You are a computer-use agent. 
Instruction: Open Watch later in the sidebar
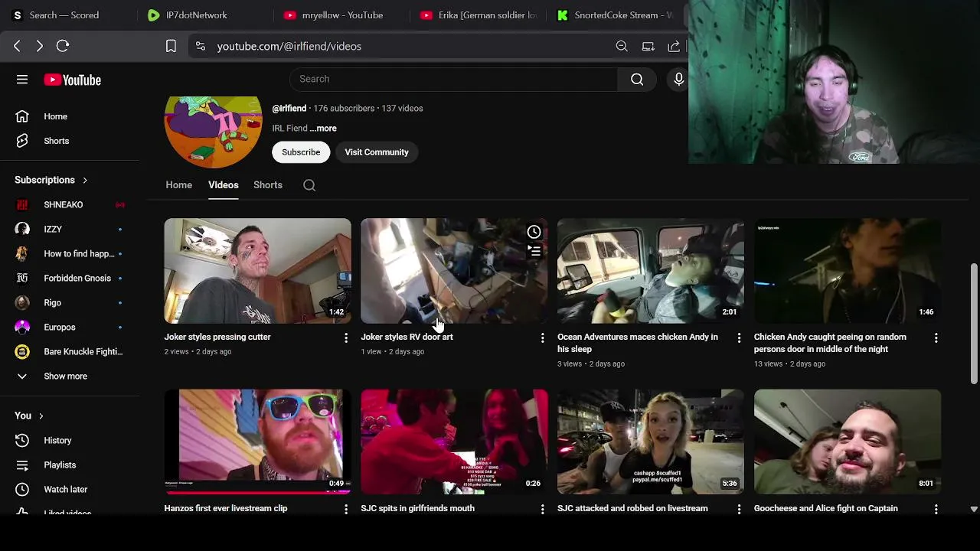click(65, 489)
